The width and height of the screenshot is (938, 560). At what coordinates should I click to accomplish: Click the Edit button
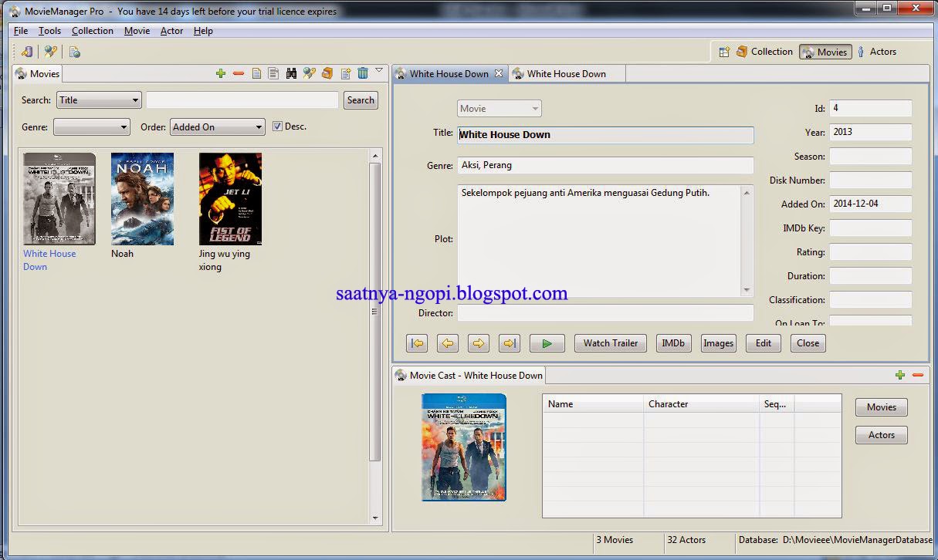click(x=764, y=343)
